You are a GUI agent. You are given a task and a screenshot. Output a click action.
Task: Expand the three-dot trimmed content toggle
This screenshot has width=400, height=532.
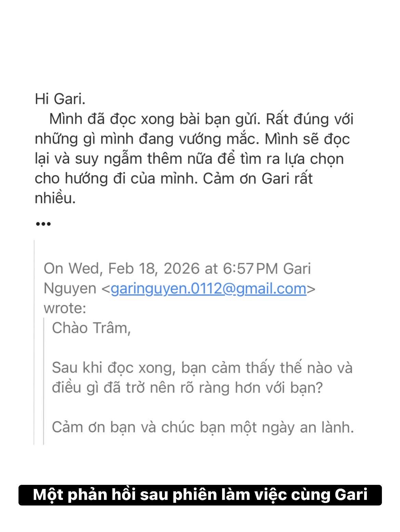tap(43, 224)
